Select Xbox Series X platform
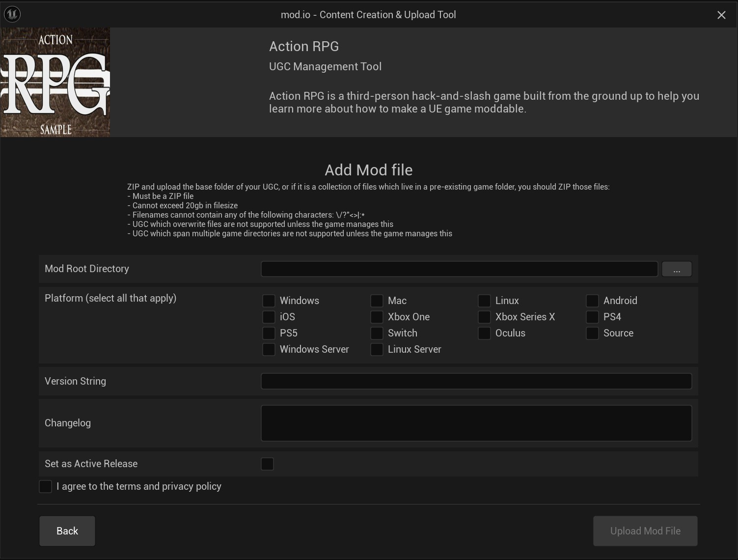The width and height of the screenshot is (738, 560). coord(484,317)
